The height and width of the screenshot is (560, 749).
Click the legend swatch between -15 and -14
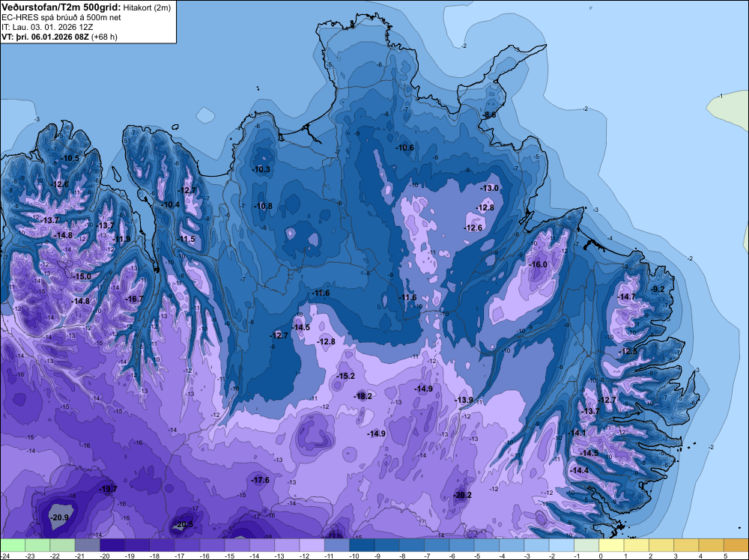click(x=237, y=545)
